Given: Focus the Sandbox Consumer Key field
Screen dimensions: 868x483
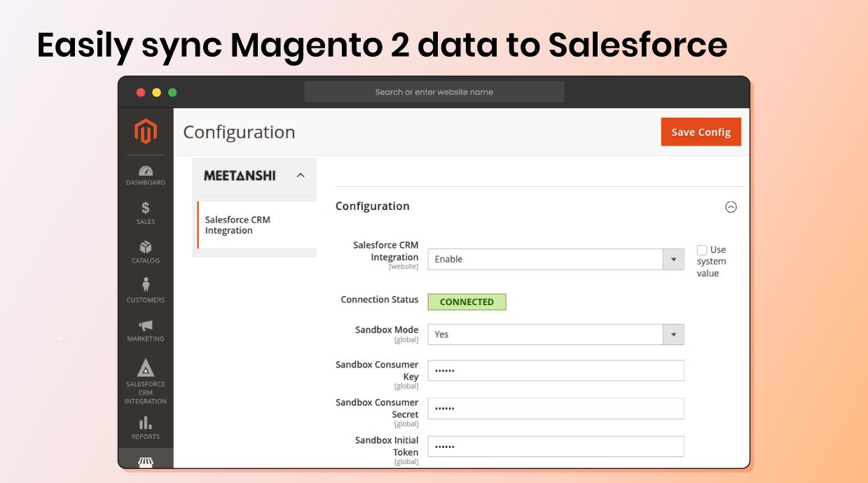Looking at the screenshot, I should (x=556, y=371).
